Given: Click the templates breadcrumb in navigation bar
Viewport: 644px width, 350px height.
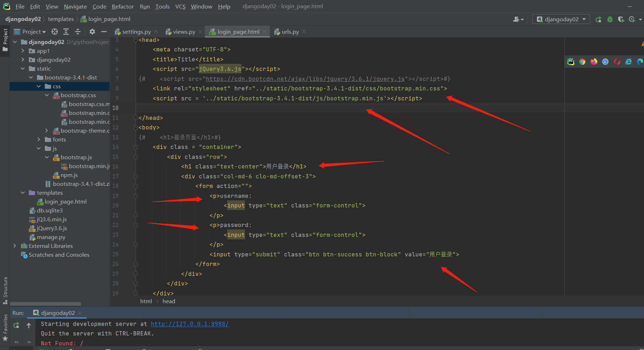Looking at the screenshot, I should point(61,19).
